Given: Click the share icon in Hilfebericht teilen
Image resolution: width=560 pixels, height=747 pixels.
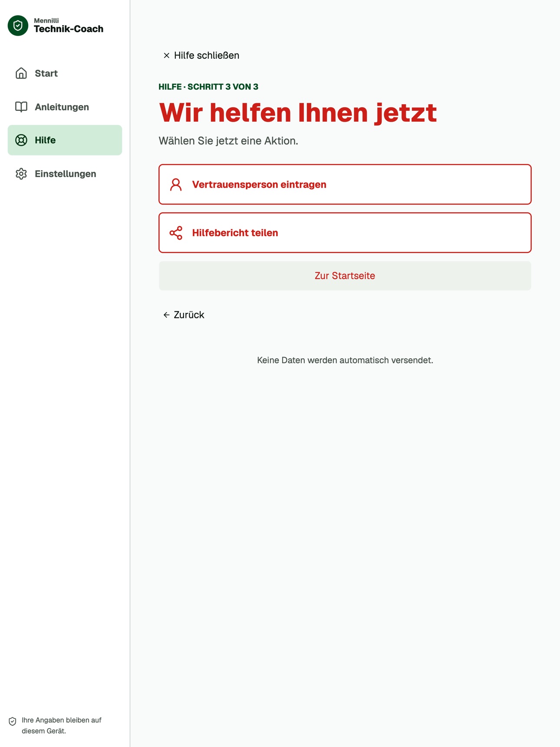Looking at the screenshot, I should (x=176, y=233).
